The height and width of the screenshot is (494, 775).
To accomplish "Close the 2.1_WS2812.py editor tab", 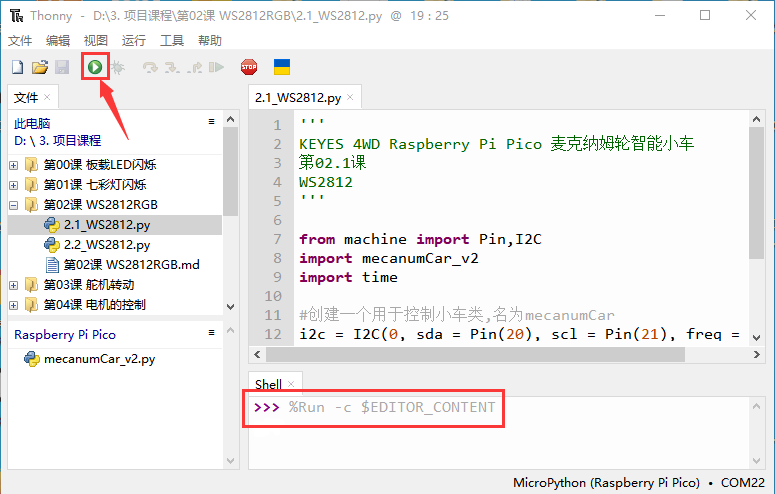I will tap(350, 97).
